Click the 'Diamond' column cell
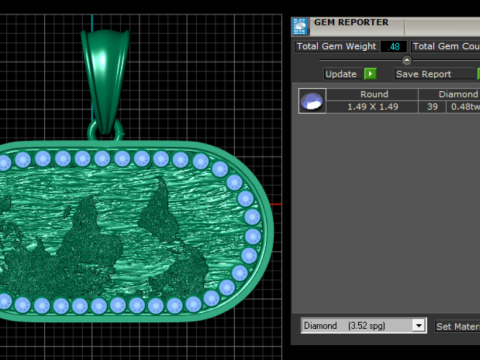This screenshot has width=480, height=360. (449, 94)
